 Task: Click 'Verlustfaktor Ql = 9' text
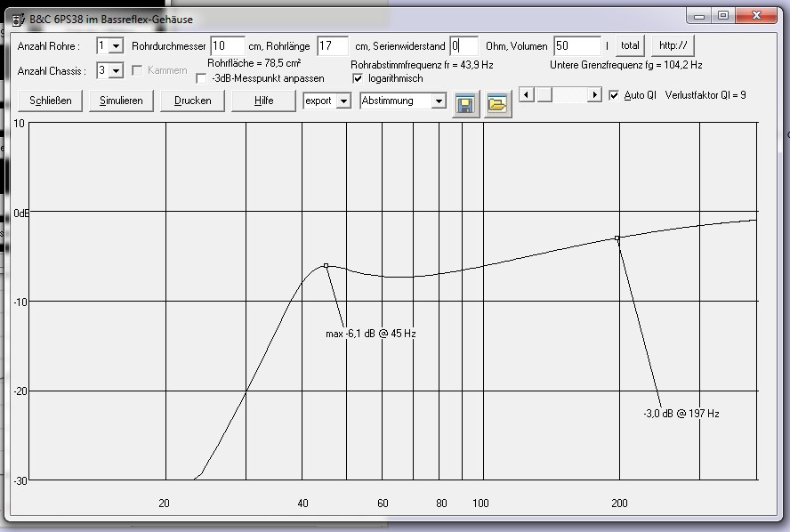[x=705, y=95]
